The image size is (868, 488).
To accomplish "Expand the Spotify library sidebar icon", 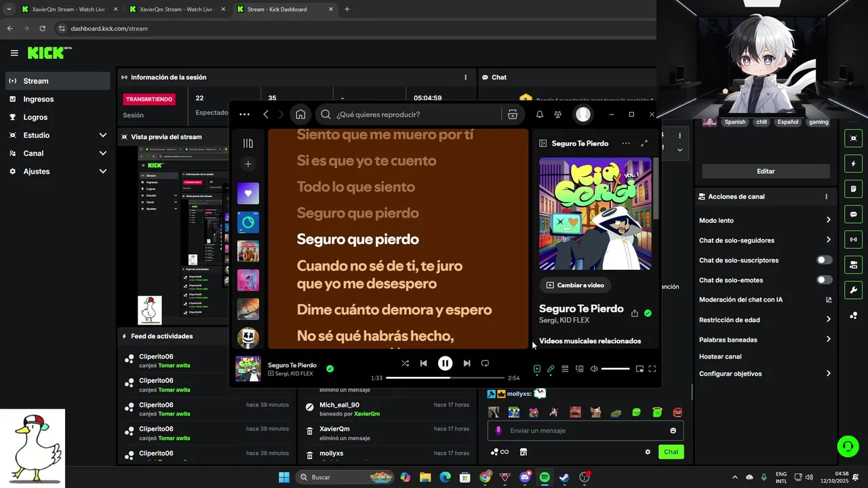I will click(248, 143).
